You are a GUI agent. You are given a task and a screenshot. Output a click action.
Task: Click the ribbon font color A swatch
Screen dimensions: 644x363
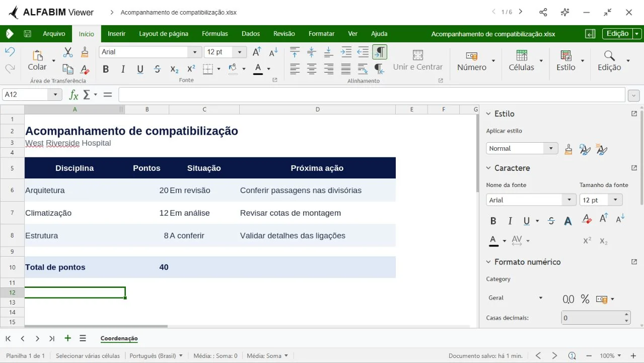coord(258,69)
